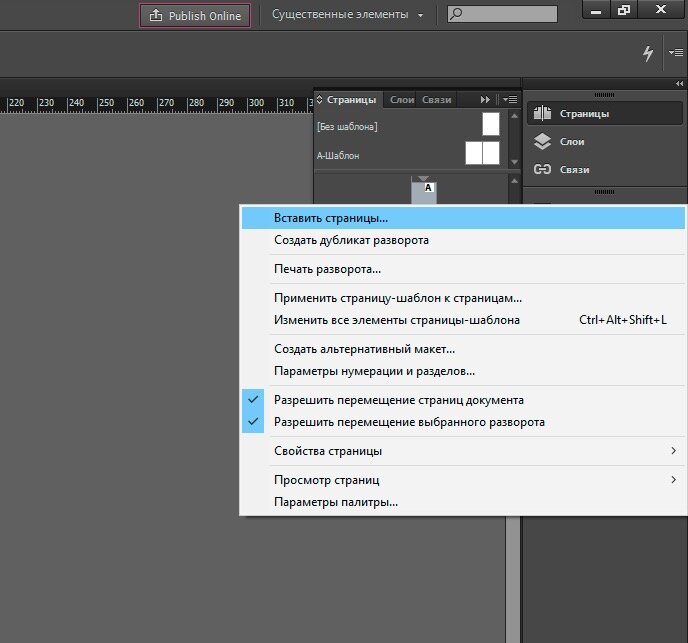688x643 pixels.
Task: Open Параметры палитры... menu item
Action: [463, 502]
